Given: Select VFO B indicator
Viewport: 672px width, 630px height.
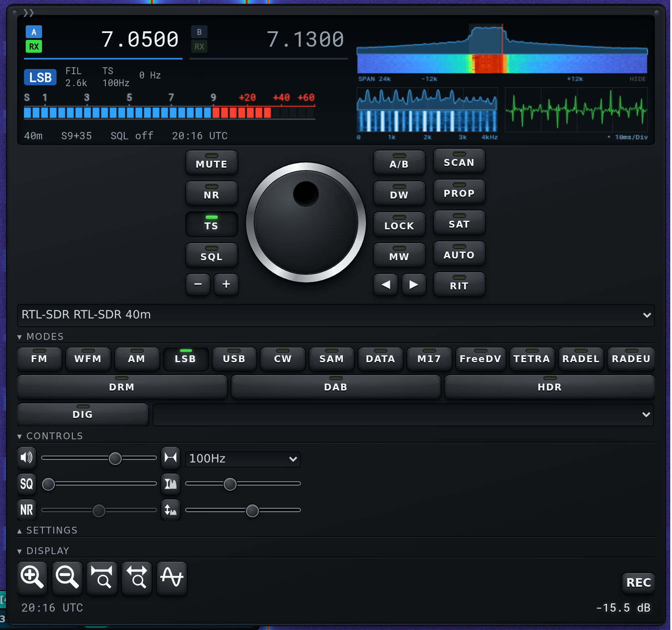Looking at the screenshot, I should [199, 32].
